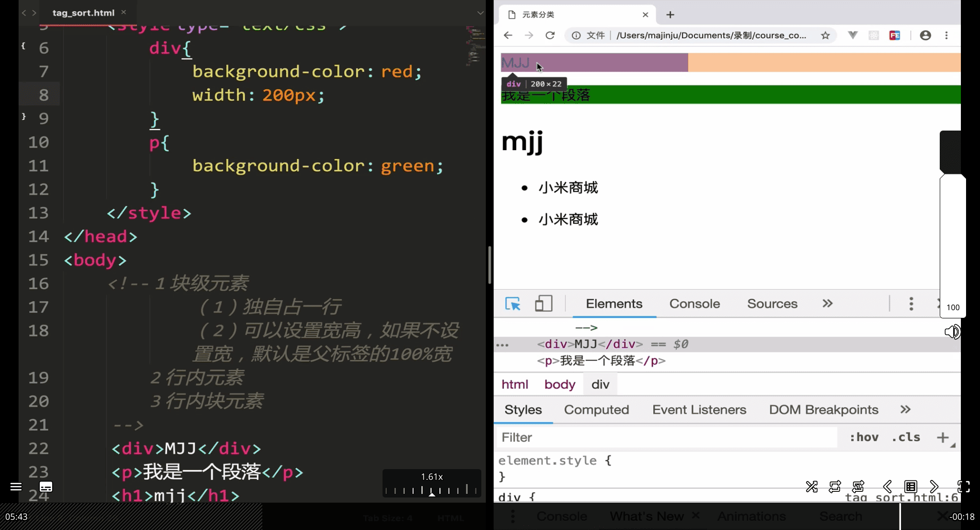
Task: Open the video playlist view
Action: [911, 487]
